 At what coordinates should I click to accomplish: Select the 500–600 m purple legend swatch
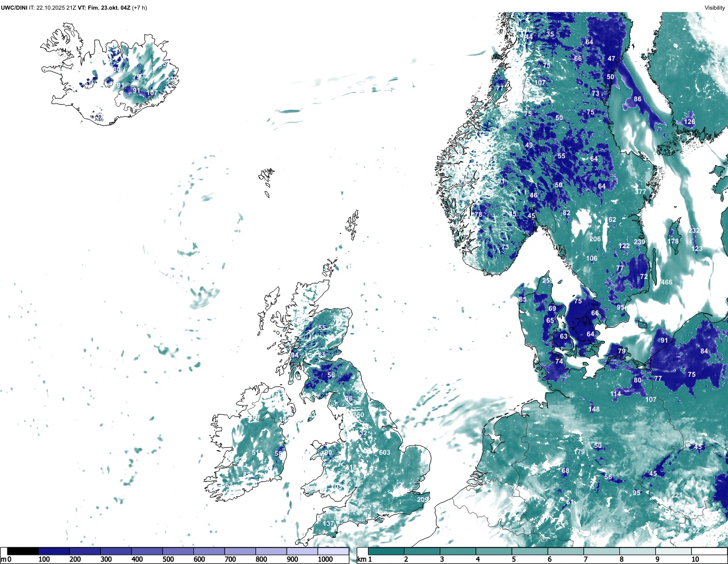coord(178,551)
